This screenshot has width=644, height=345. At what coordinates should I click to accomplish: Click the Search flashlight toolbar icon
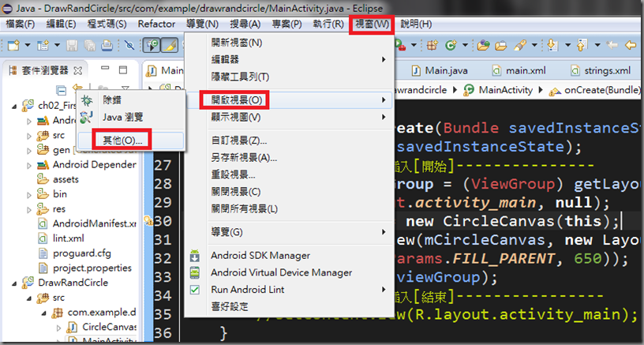pyautogui.click(x=520, y=45)
